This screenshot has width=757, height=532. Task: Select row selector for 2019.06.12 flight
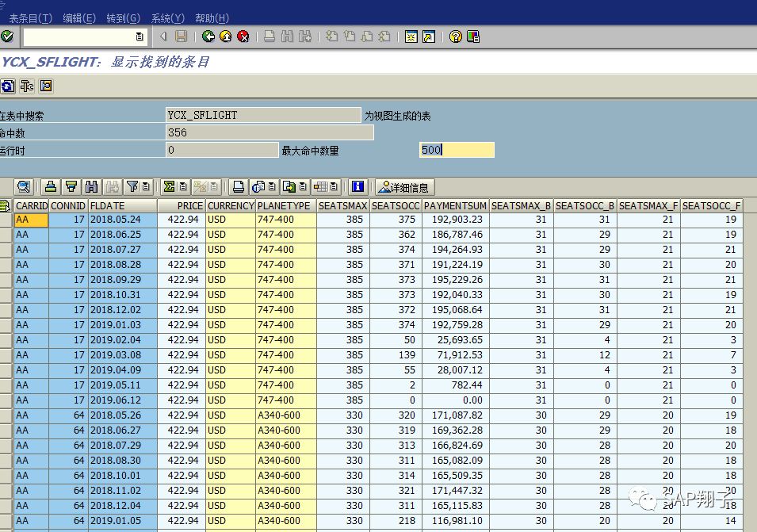[x=6, y=400]
